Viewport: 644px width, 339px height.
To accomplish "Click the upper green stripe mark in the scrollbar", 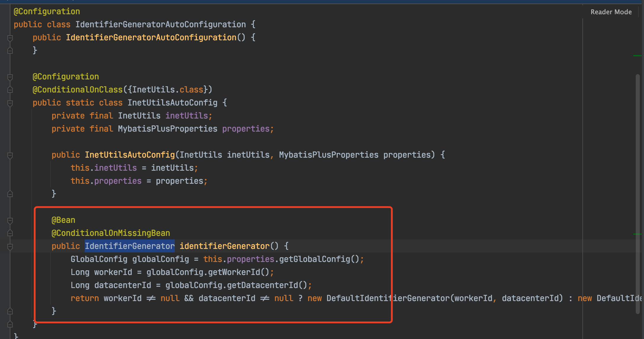I will click(637, 55).
